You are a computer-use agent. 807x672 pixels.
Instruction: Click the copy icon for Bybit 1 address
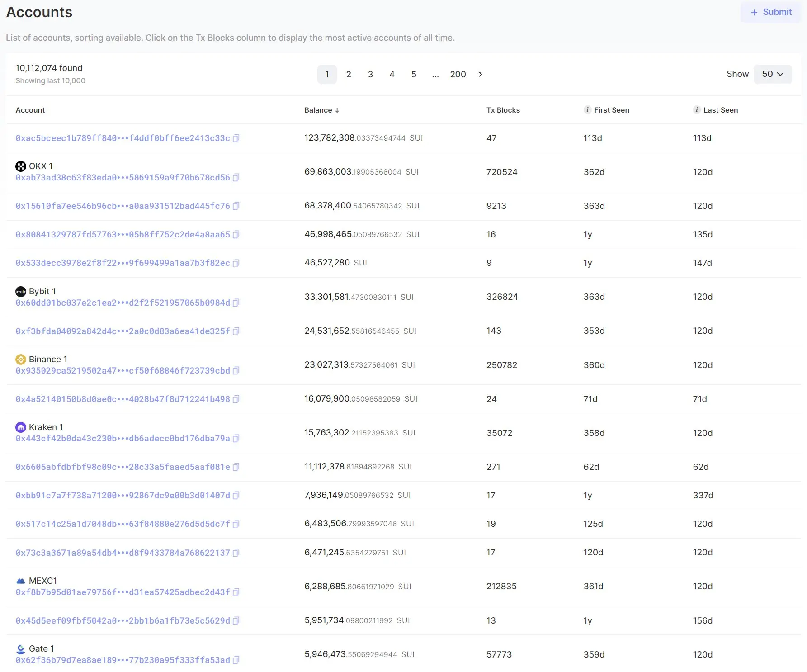(x=236, y=303)
